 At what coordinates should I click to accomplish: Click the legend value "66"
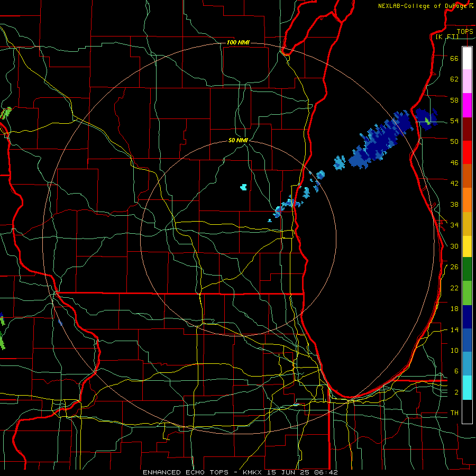pos(454,58)
